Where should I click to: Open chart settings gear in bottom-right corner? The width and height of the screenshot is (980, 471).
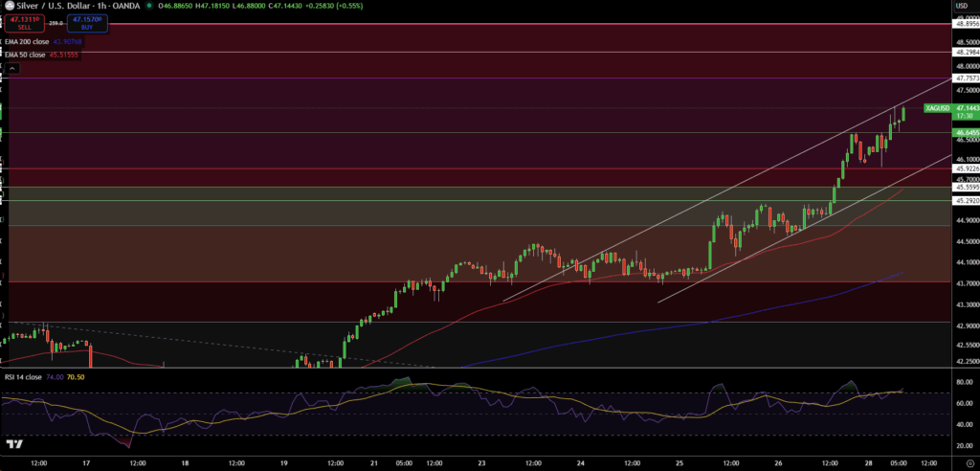(x=962, y=462)
